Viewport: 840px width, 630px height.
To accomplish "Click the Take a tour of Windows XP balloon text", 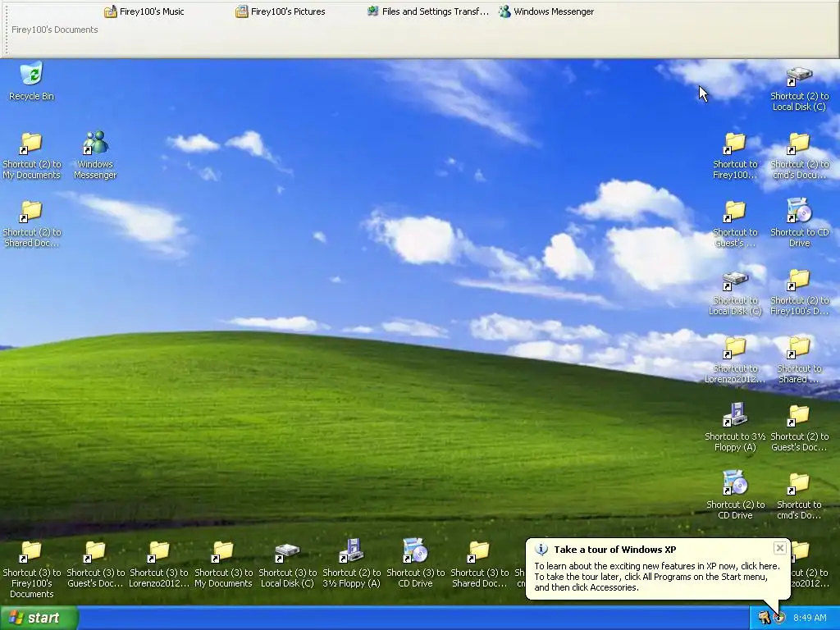I will pyautogui.click(x=657, y=577).
